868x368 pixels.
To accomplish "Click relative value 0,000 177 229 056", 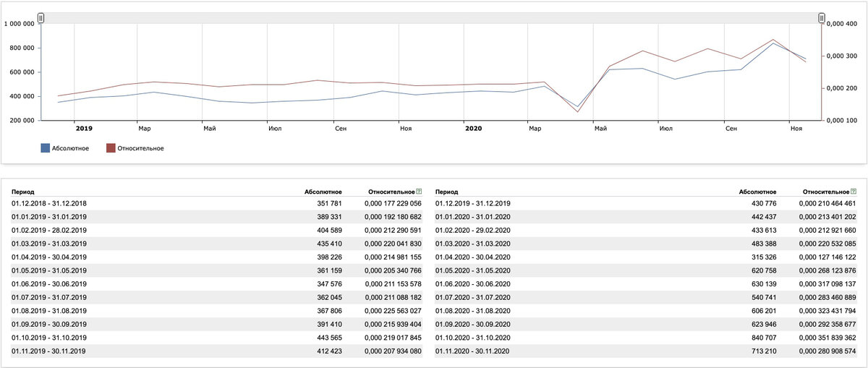I will pyautogui.click(x=393, y=204).
